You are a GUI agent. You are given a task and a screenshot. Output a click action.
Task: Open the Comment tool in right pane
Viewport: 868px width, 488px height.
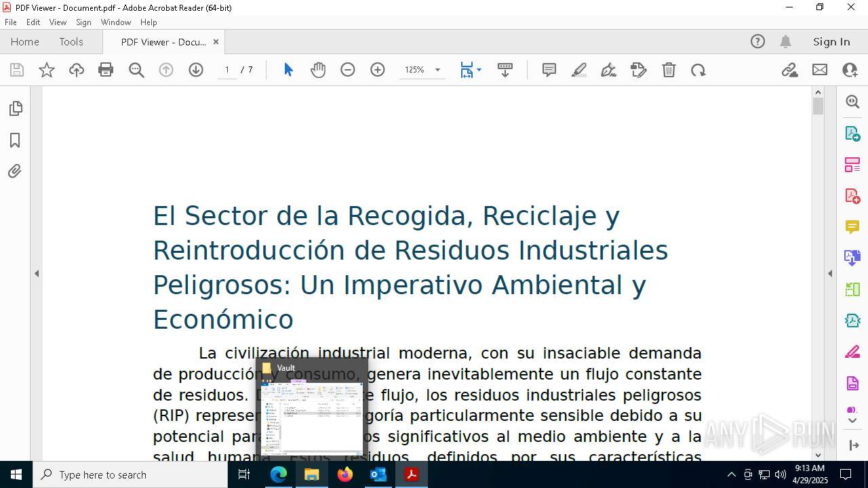(852, 227)
